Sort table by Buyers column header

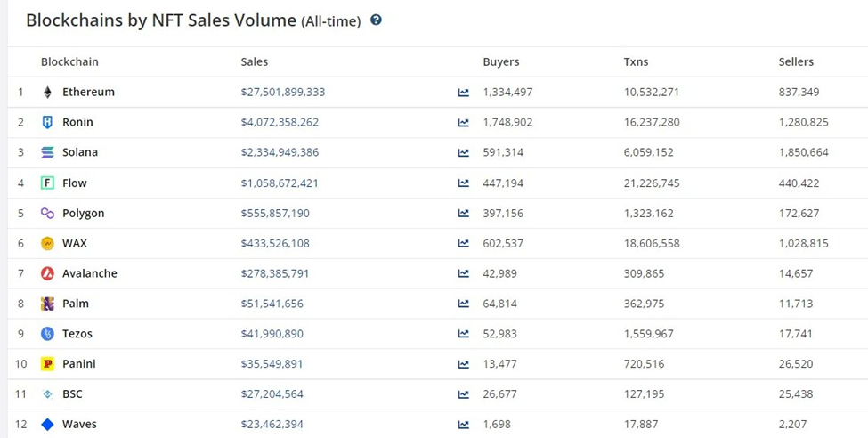point(501,61)
